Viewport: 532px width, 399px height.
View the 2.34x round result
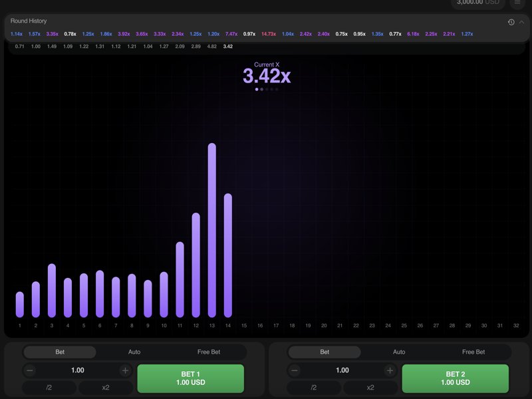178,34
